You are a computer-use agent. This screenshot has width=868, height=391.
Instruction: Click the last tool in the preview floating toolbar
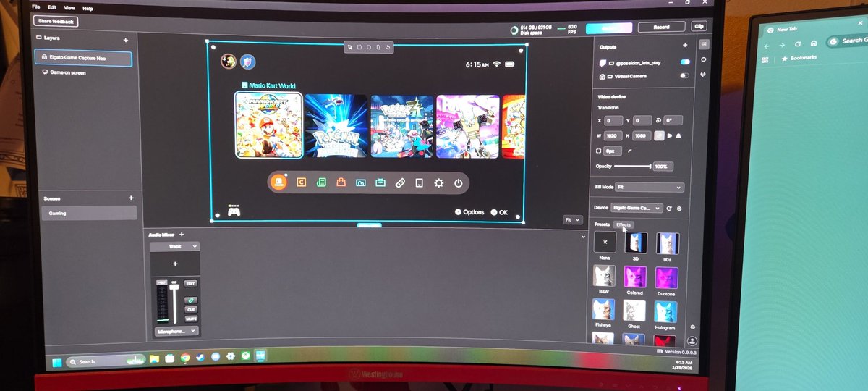pos(388,46)
